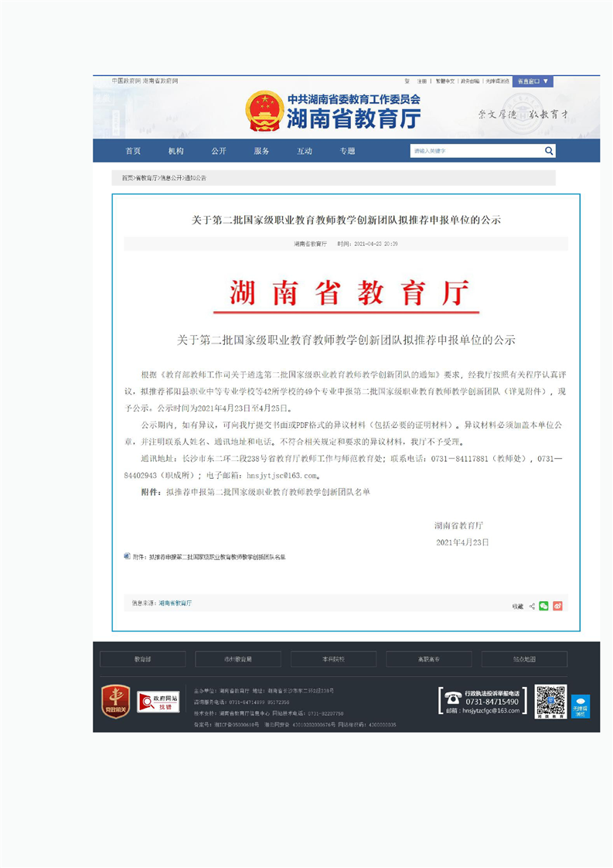The image size is (613, 868).
Task: Open the 公开 navigation menu item
Action: pyautogui.click(x=219, y=151)
